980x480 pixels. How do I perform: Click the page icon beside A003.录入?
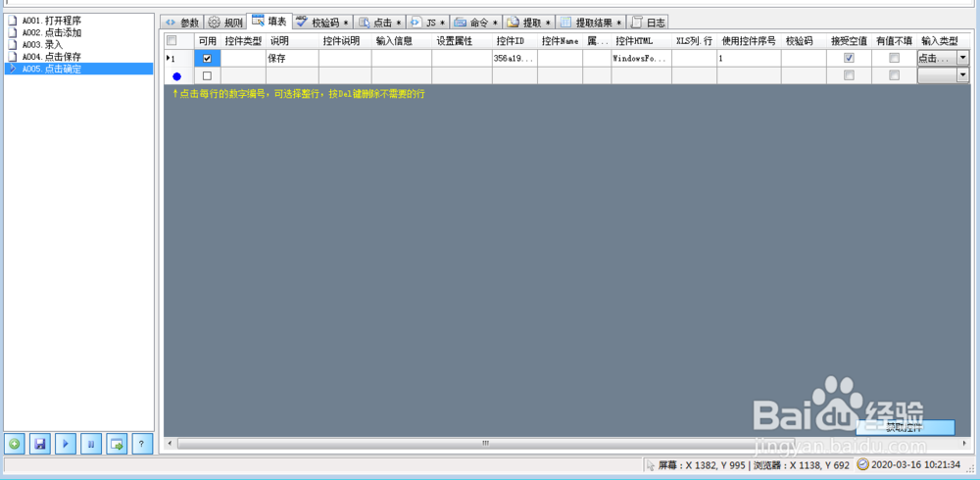tap(12, 44)
